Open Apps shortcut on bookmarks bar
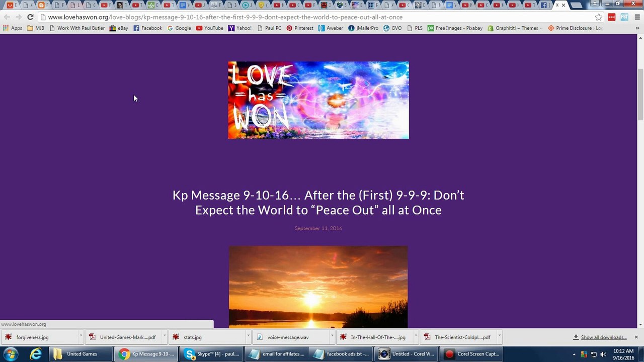This screenshot has height=362, width=644. point(13,28)
